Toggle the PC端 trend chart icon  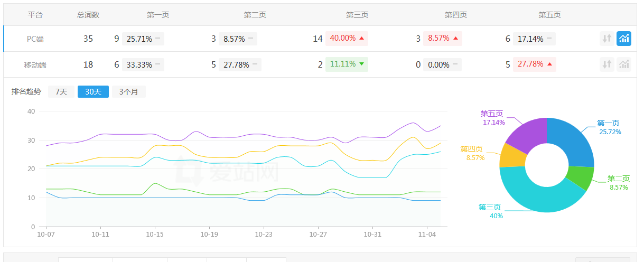[624, 39]
